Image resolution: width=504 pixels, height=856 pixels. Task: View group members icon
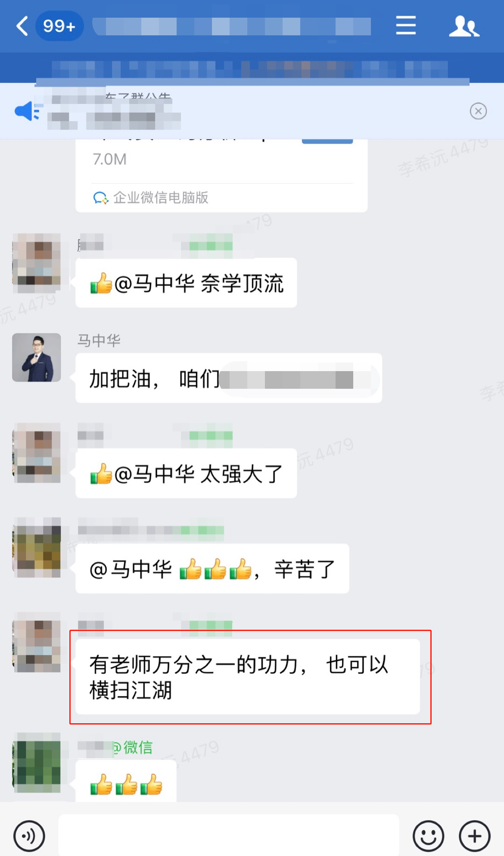(464, 26)
